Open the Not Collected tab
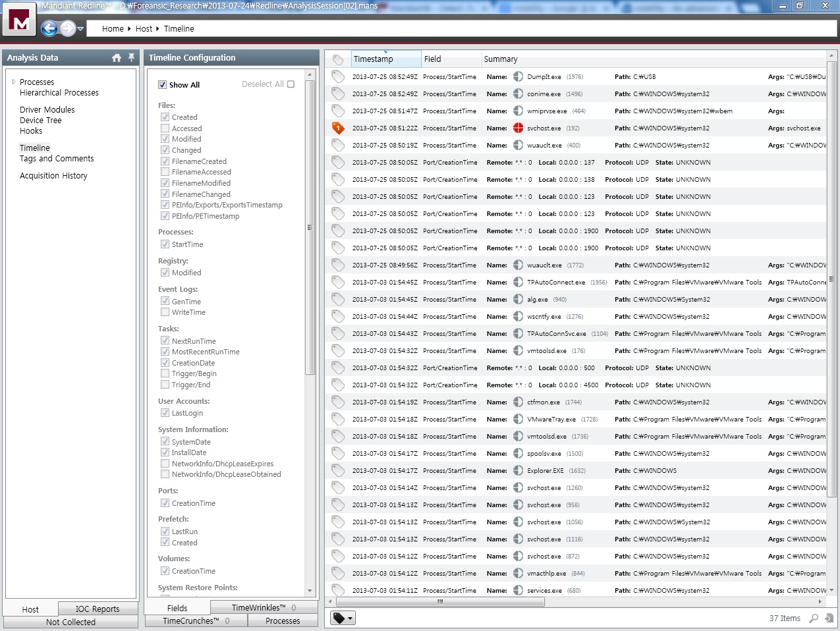 coord(70,622)
